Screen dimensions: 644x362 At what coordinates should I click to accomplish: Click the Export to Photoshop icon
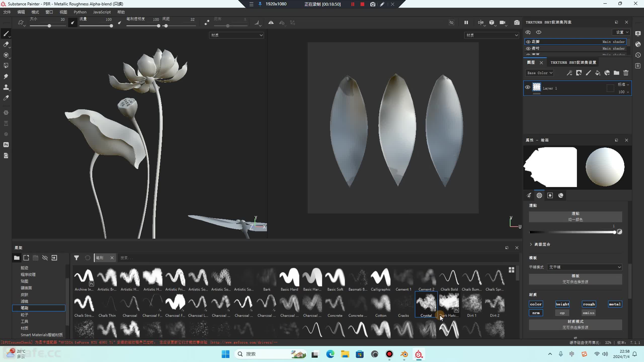tap(6, 145)
